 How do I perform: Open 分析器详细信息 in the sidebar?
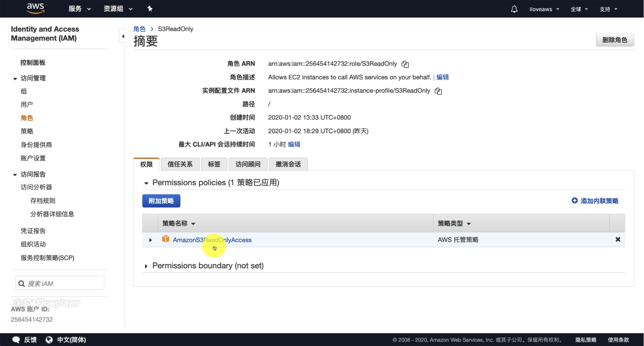(x=52, y=214)
